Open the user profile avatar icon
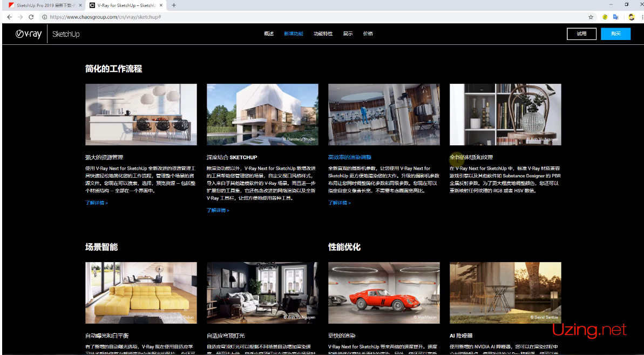 click(632, 17)
